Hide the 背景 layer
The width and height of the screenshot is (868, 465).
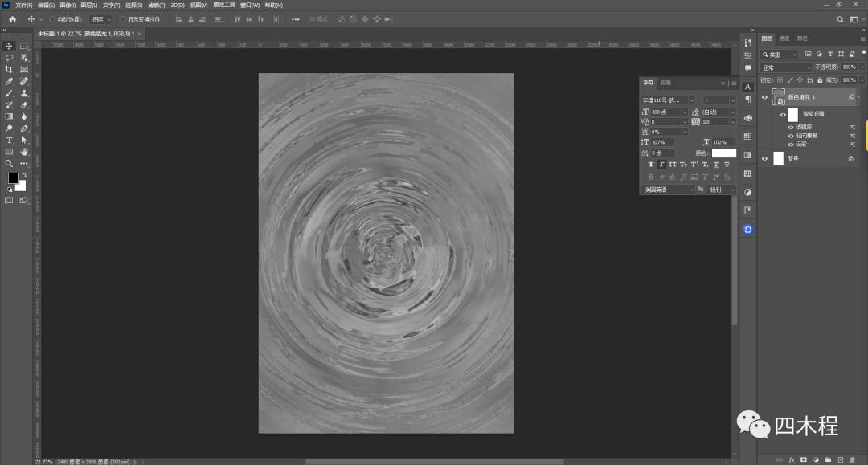point(764,159)
